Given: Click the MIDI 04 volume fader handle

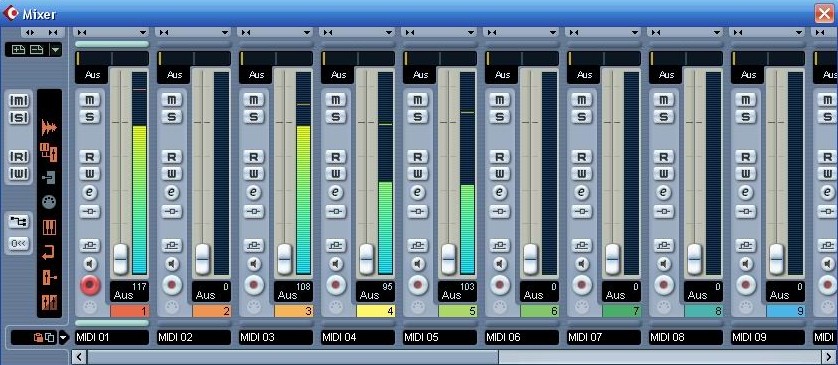Looking at the screenshot, I should 367,259.
